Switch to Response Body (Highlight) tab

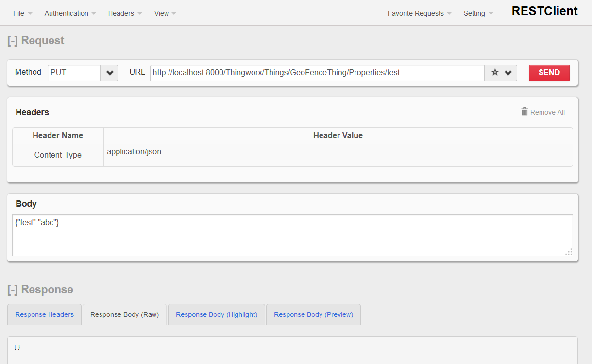click(x=217, y=314)
